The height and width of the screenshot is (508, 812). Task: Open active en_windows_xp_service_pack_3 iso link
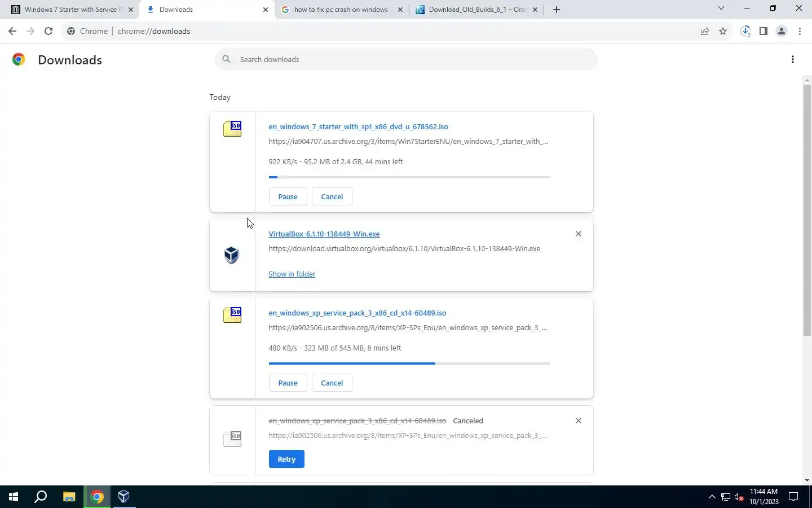[x=357, y=313]
